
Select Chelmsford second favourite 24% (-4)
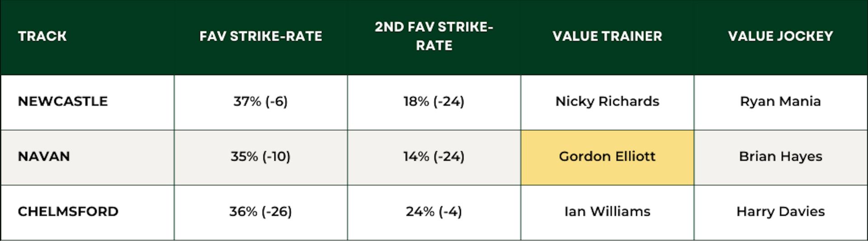[x=434, y=213]
